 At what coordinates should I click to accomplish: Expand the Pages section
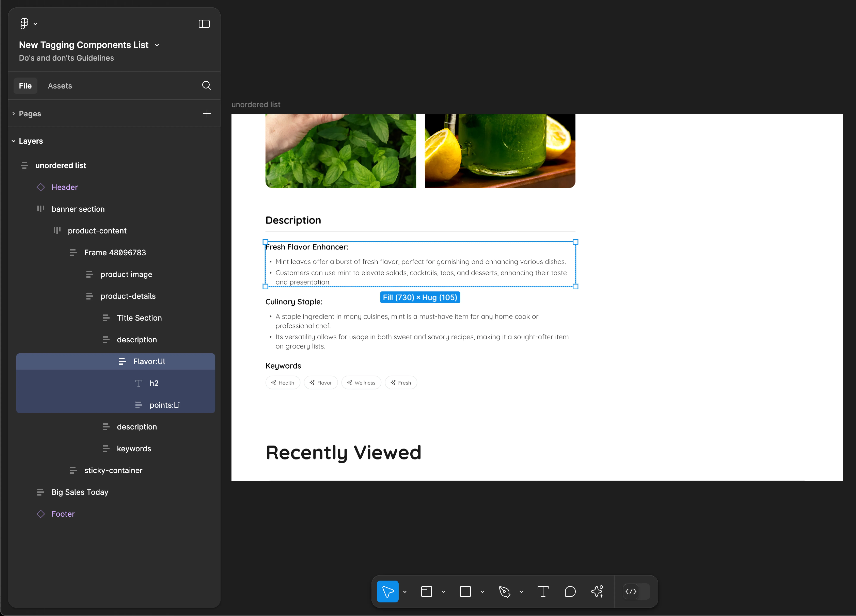[14, 114]
